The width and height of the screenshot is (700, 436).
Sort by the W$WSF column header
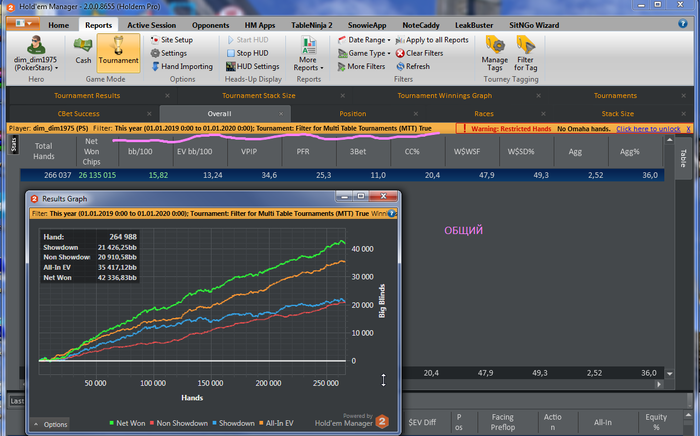467,152
